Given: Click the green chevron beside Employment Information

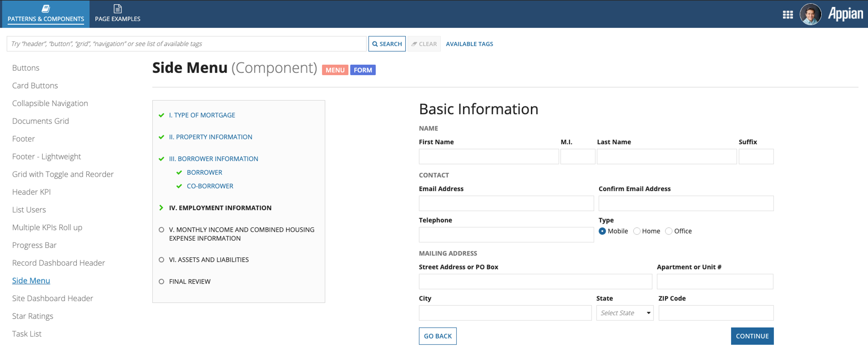Looking at the screenshot, I should click(161, 208).
